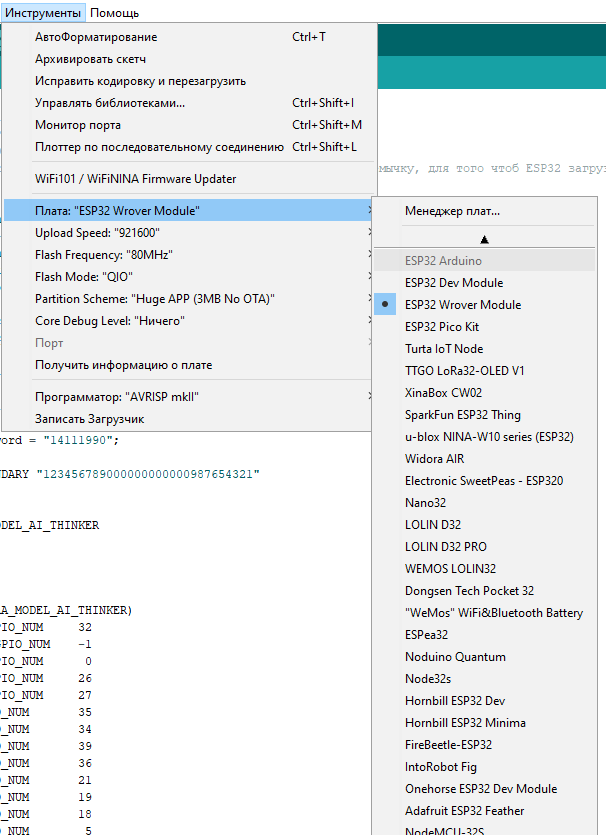Expand Core Debug Level: "Ничего" submenu

click(x=189, y=321)
